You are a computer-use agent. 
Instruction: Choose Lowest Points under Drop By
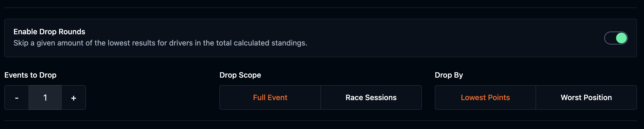tap(485, 98)
